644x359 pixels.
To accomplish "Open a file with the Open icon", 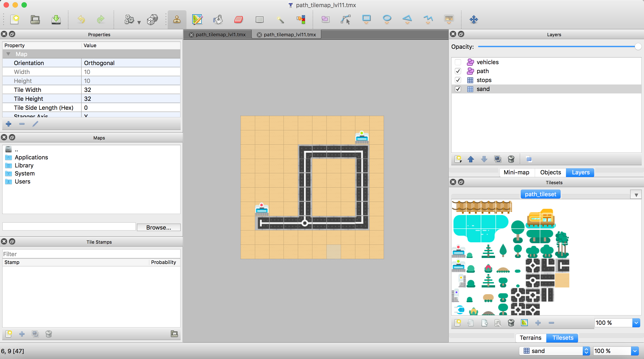I will pyautogui.click(x=35, y=19).
